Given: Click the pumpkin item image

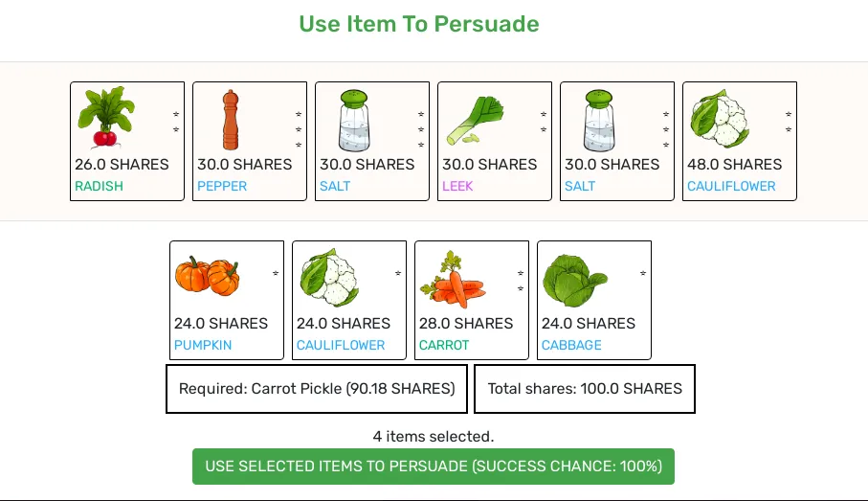Looking at the screenshot, I should coord(207,275).
